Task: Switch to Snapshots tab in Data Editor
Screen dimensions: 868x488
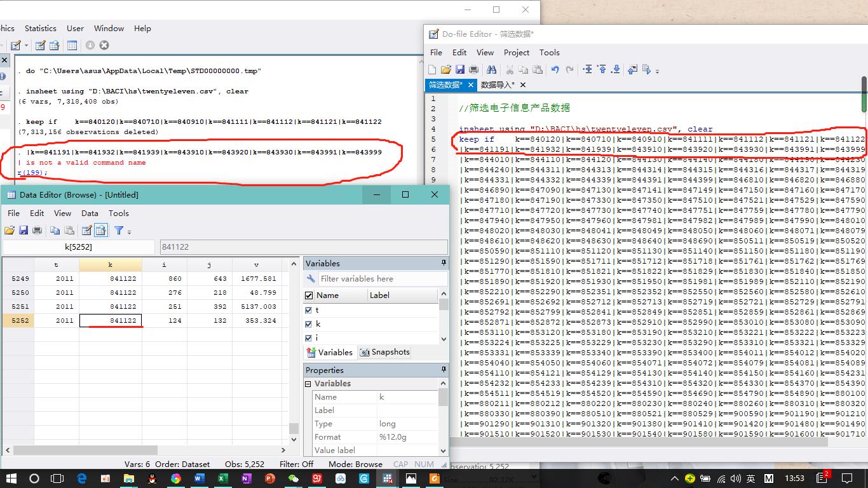Action: tap(385, 352)
